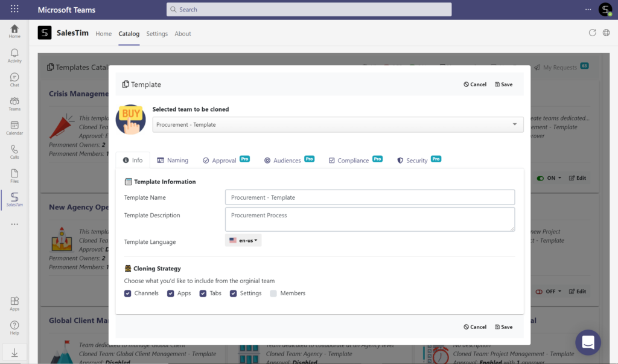Open Help in the sidebar
The image size is (618, 364).
[x=14, y=328]
